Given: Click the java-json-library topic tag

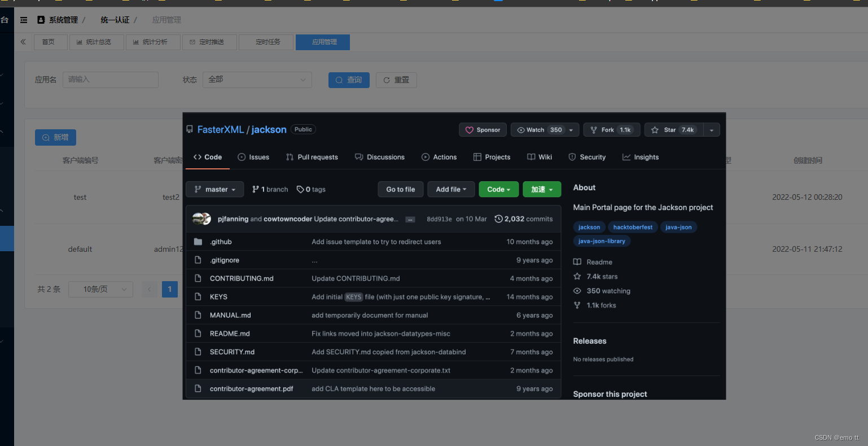Looking at the screenshot, I should pyautogui.click(x=602, y=241).
